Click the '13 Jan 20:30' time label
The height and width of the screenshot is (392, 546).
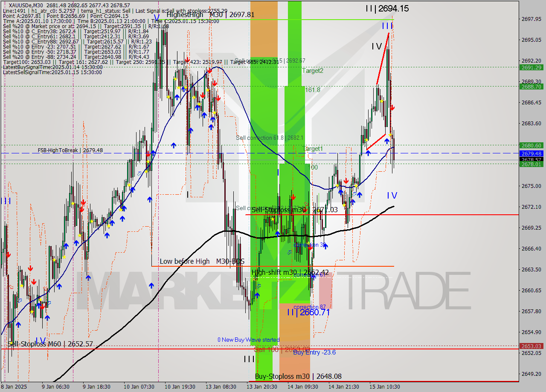point(262,387)
